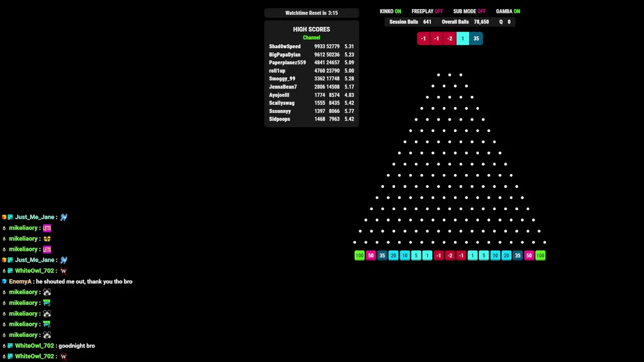Click the Session Balls 641 counter
This screenshot has height=362, width=644.
[410, 22]
